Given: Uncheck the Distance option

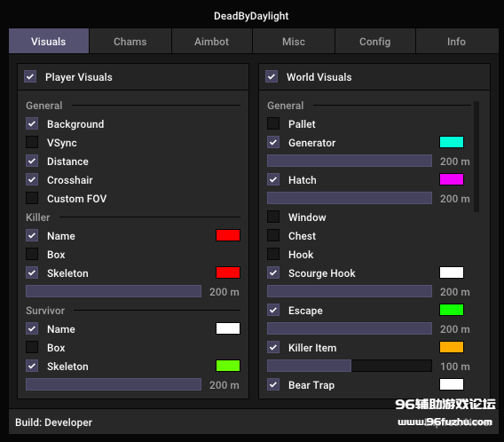Looking at the screenshot, I should click(32, 161).
